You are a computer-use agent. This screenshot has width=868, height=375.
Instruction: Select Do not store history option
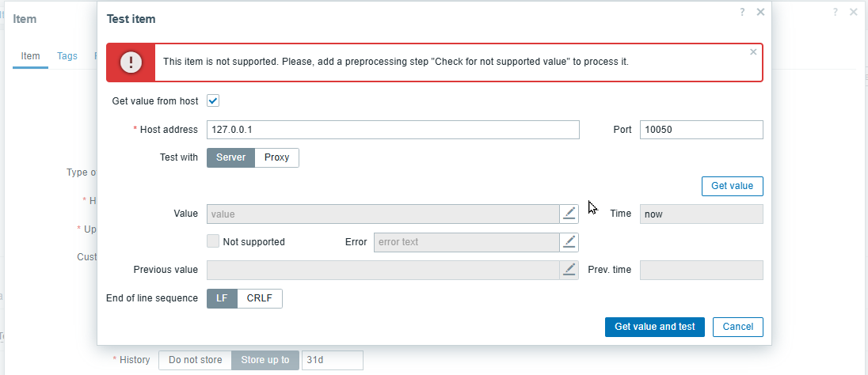[x=195, y=360]
